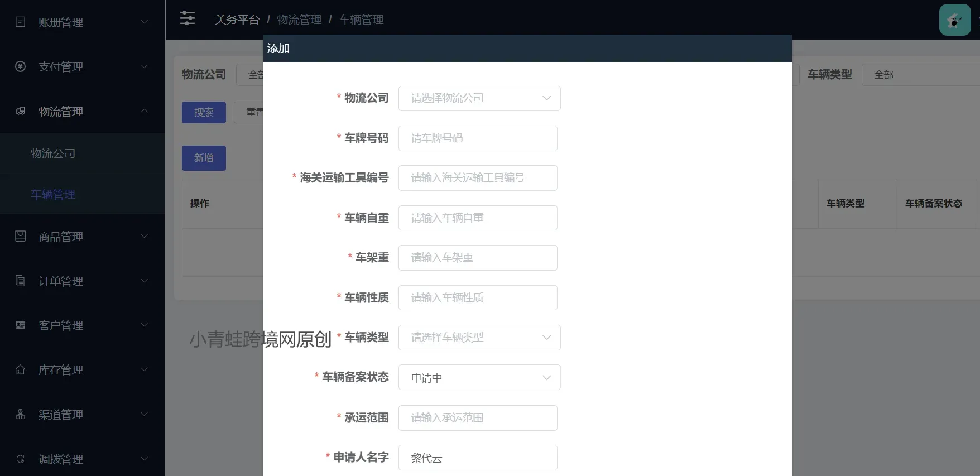Open the 车辆备案状态 dropdown showing 申请中

pos(479,378)
